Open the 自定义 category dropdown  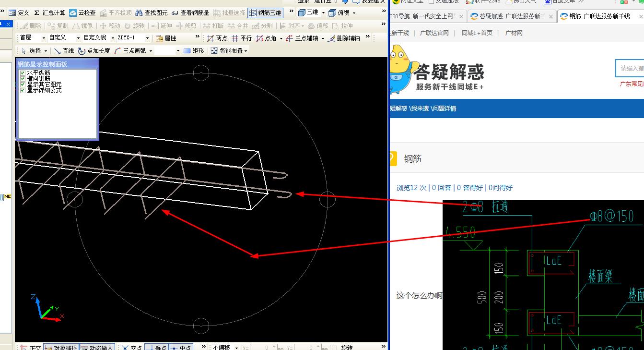coord(63,38)
